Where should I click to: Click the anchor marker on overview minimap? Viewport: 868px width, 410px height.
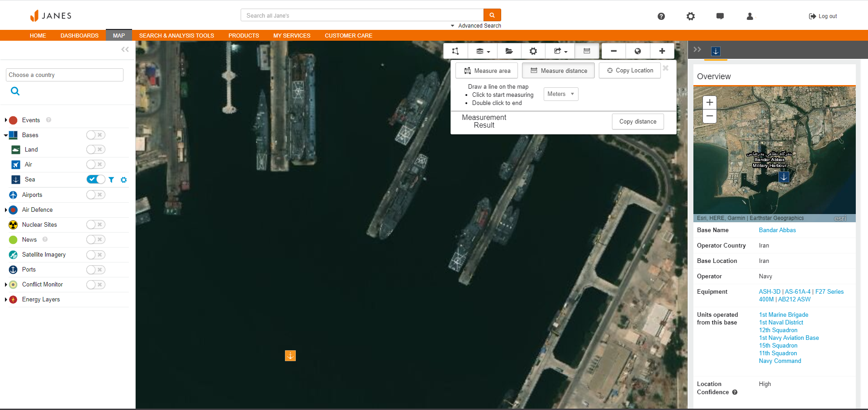point(784,177)
